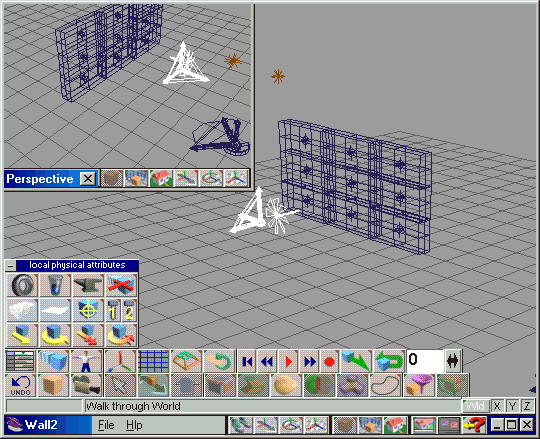Toggle the X axis button

pyautogui.click(x=497, y=406)
